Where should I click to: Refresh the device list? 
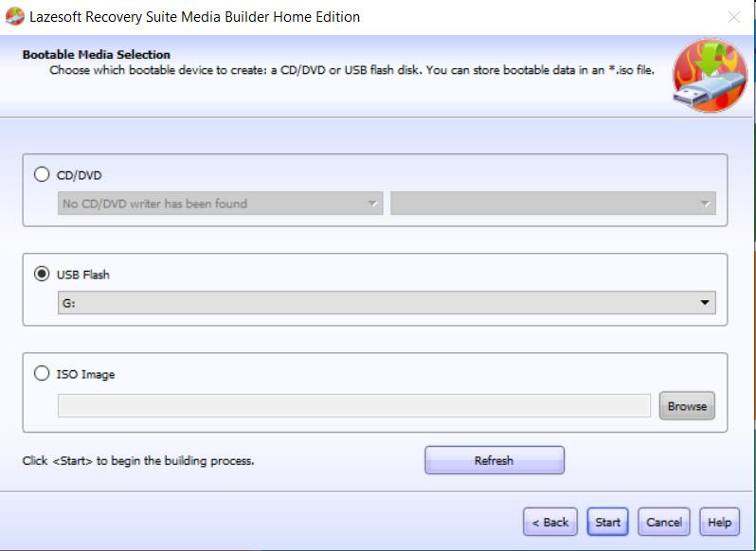coord(494,461)
